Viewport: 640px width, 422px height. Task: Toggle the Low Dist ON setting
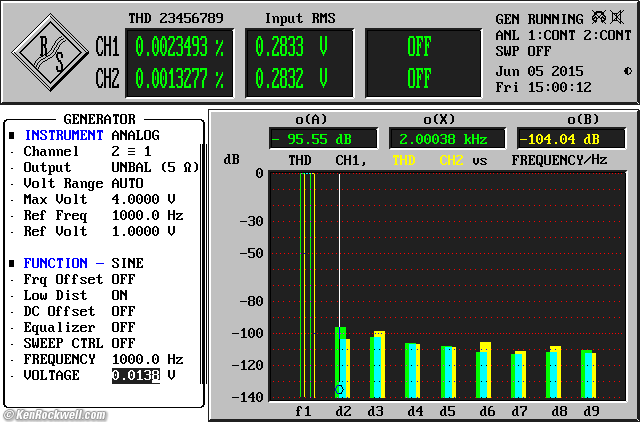[120, 295]
